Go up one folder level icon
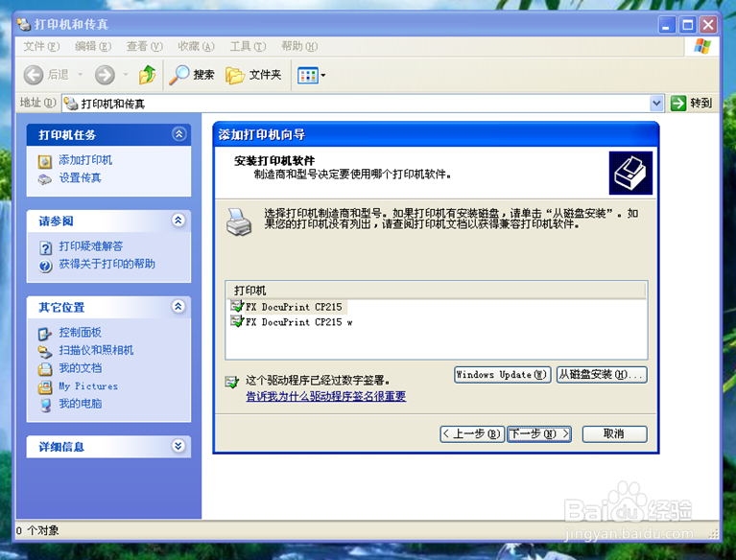Screen dimensions: 736x560 click(x=148, y=75)
